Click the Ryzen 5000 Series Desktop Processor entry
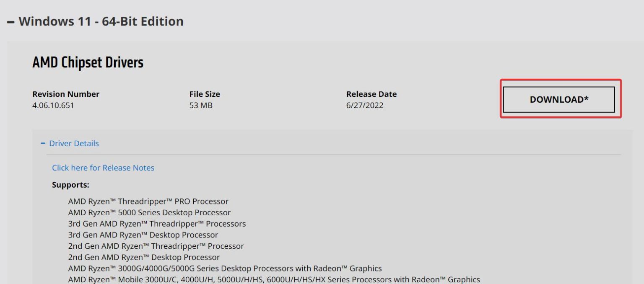Viewport: 644px width, 284px height. click(149, 213)
